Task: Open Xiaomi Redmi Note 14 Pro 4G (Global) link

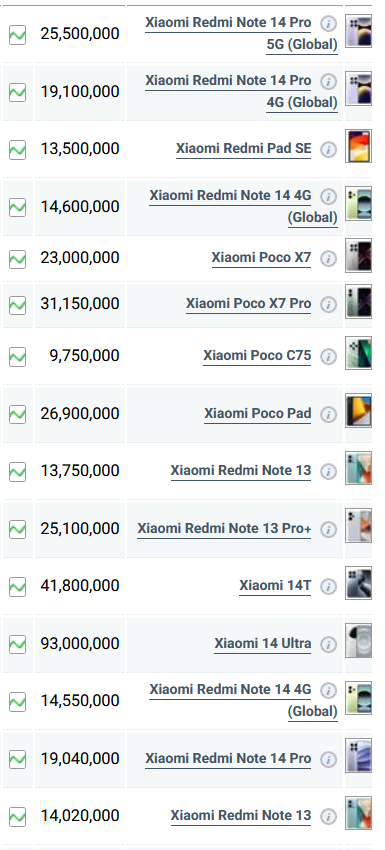Action: (241, 92)
